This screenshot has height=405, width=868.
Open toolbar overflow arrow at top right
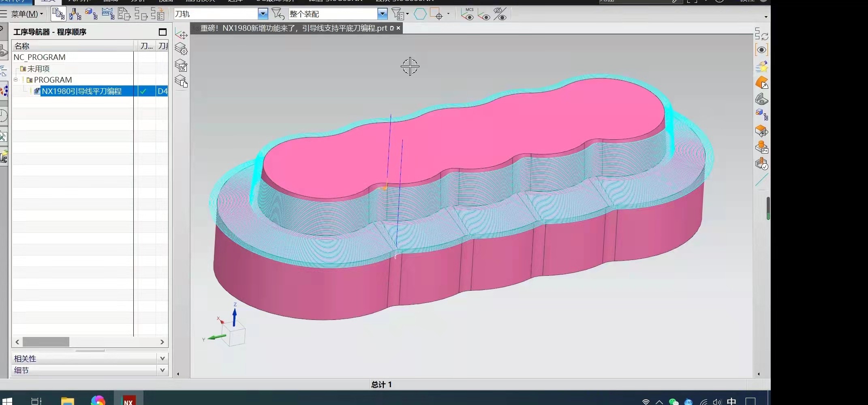(x=766, y=17)
